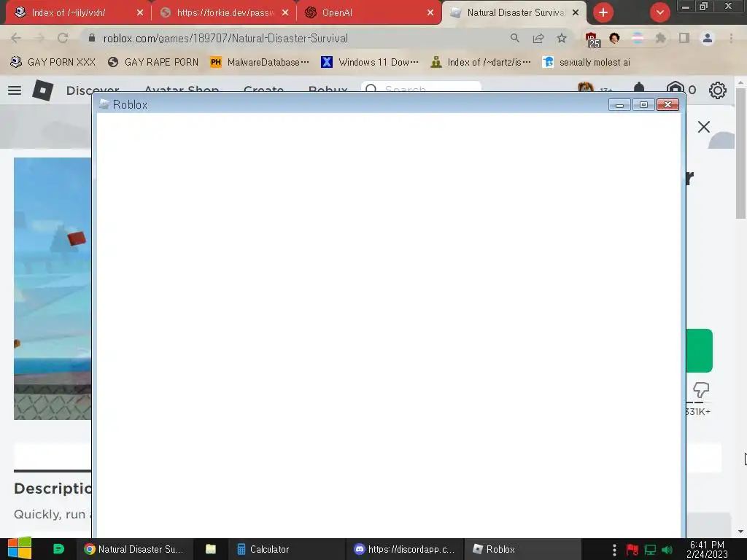
Task: Open the Discover menu item
Action: (x=93, y=89)
